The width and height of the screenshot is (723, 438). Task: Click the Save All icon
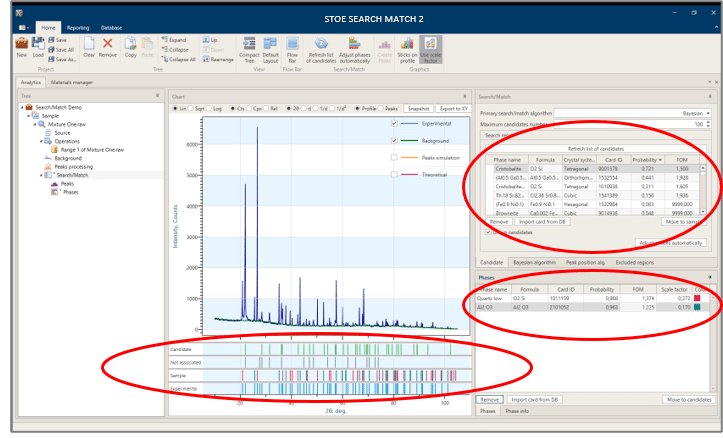51,50
